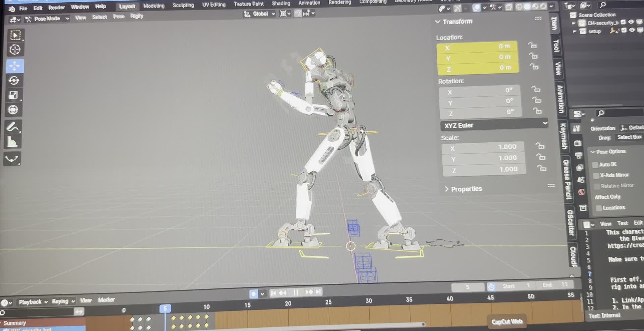Switch to the Animation workspace tab
Screen dimensions: 644x331
pyautogui.click(x=309, y=3)
